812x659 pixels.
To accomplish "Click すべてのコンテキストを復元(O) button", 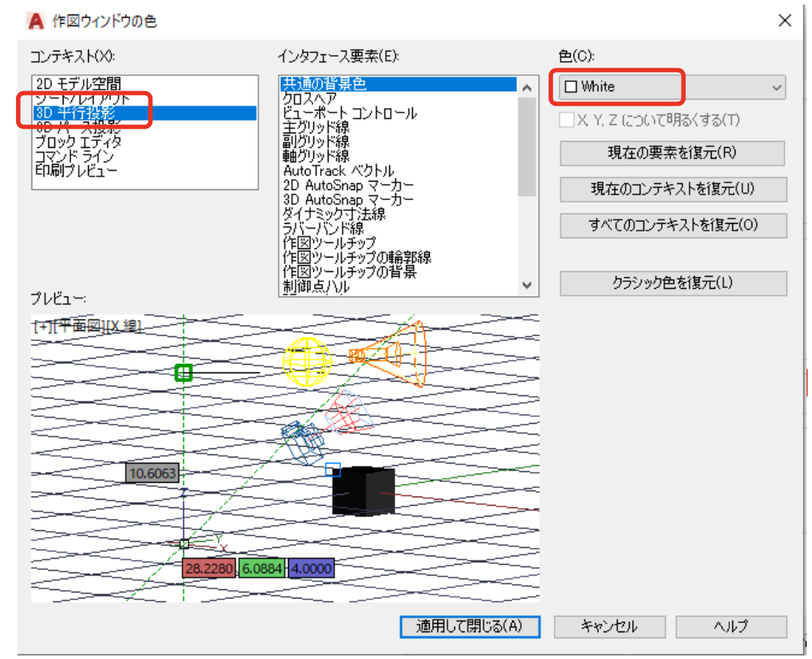I will (673, 225).
